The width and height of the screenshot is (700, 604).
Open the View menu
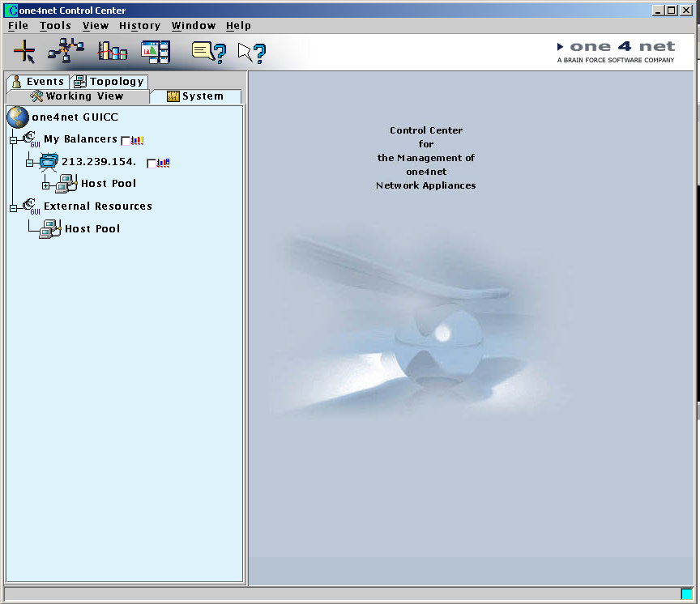coord(96,26)
